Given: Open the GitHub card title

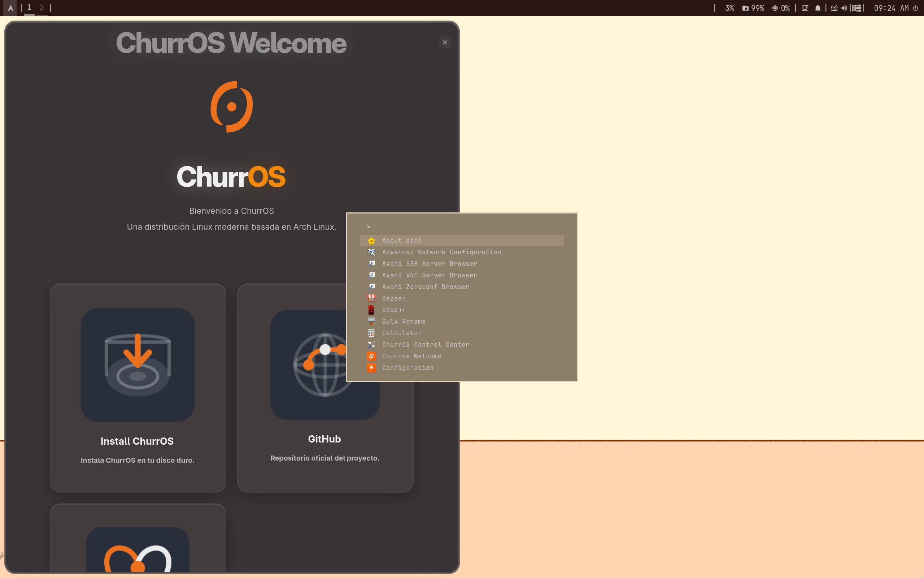Looking at the screenshot, I should pos(324,439).
